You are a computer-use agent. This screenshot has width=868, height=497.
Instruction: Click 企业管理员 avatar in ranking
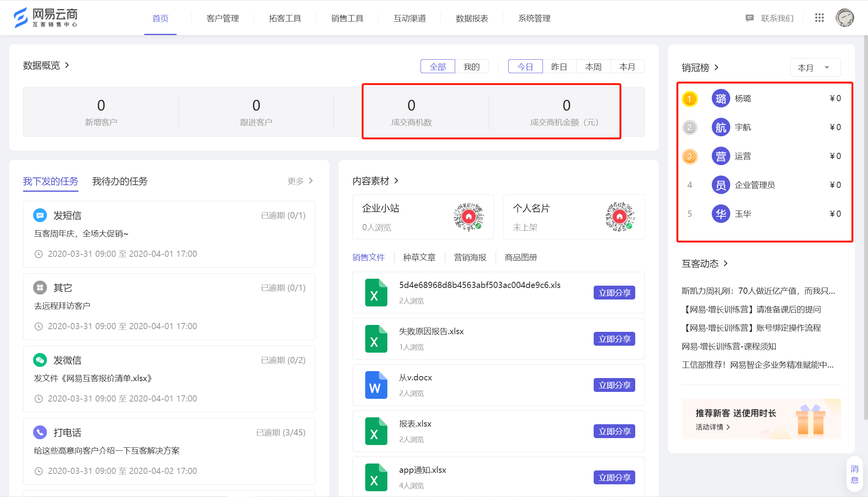721,185
